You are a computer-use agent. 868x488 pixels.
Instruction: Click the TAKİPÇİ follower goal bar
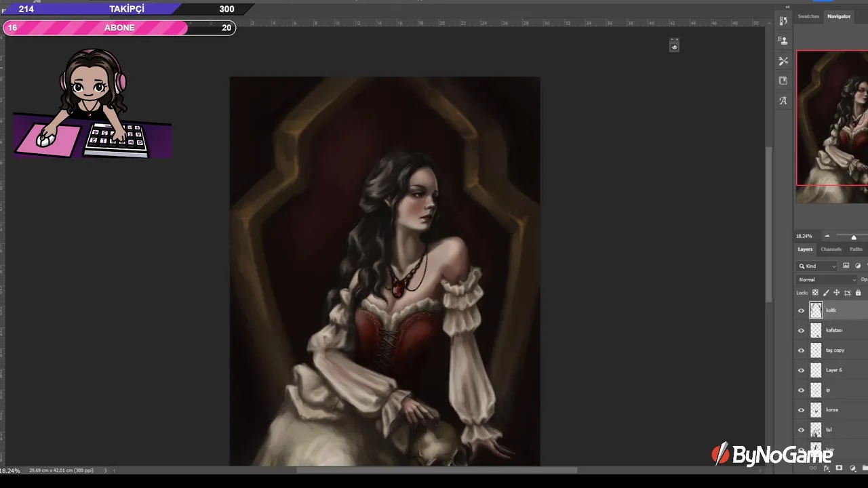tap(127, 9)
